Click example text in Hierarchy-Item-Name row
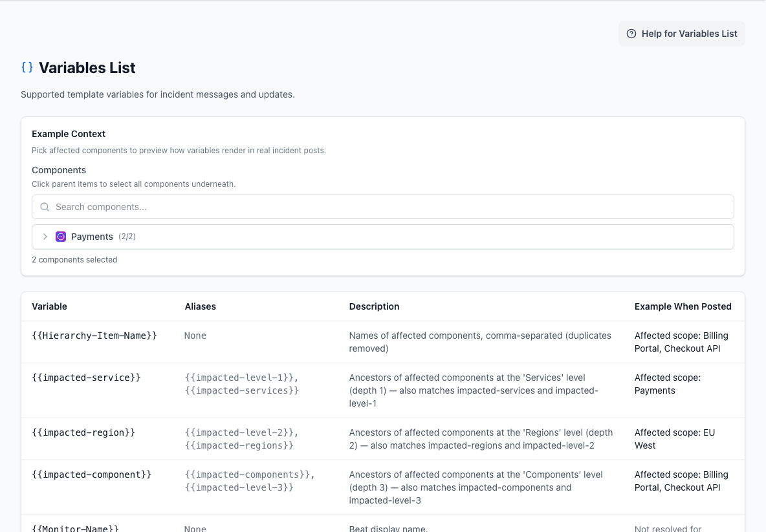Viewport: 766px width, 532px height. [681, 342]
